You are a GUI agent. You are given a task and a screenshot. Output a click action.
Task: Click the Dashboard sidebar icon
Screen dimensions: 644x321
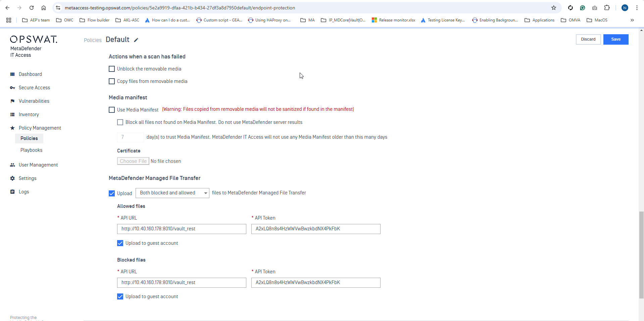coord(12,74)
